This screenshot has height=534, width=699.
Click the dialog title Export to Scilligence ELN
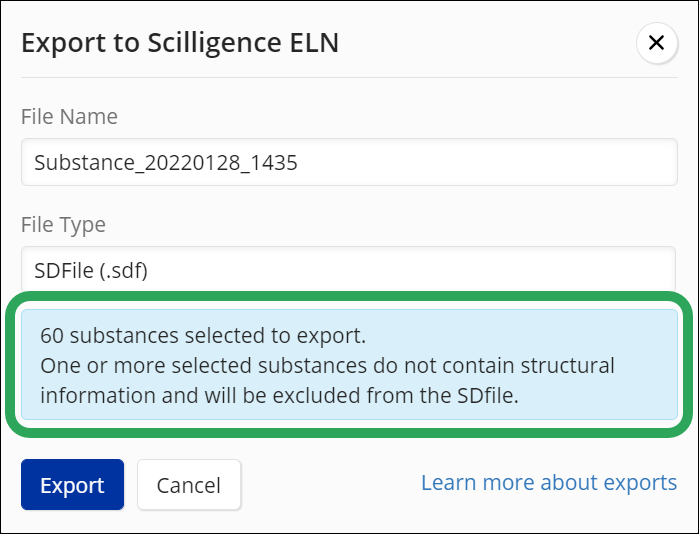[180, 43]
